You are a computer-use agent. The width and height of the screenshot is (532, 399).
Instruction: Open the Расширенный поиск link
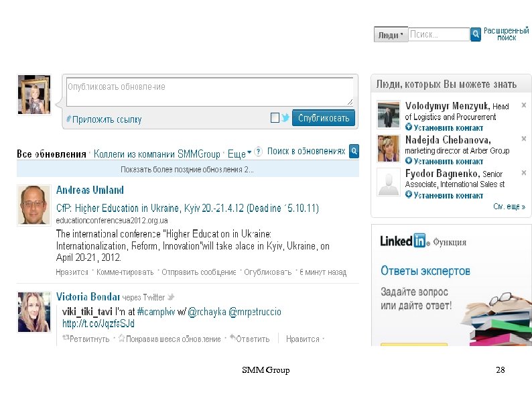pyautogui.click(x=507, y=34)
